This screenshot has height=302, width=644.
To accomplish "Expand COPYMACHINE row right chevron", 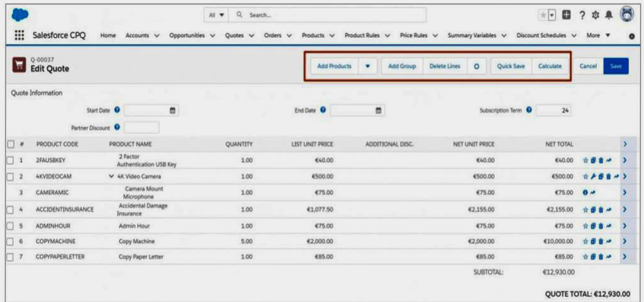I will pyautogui.click(x=625, y=242).
